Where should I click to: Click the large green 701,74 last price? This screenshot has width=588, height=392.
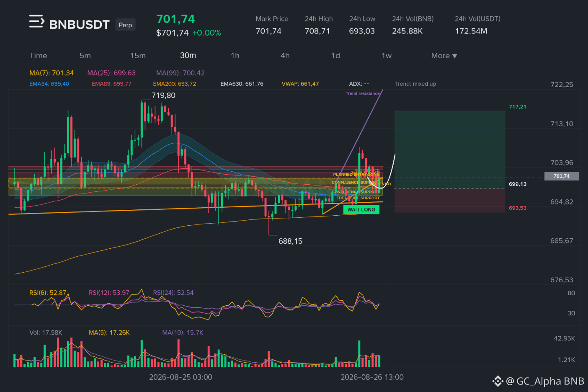tap(175, 19)
